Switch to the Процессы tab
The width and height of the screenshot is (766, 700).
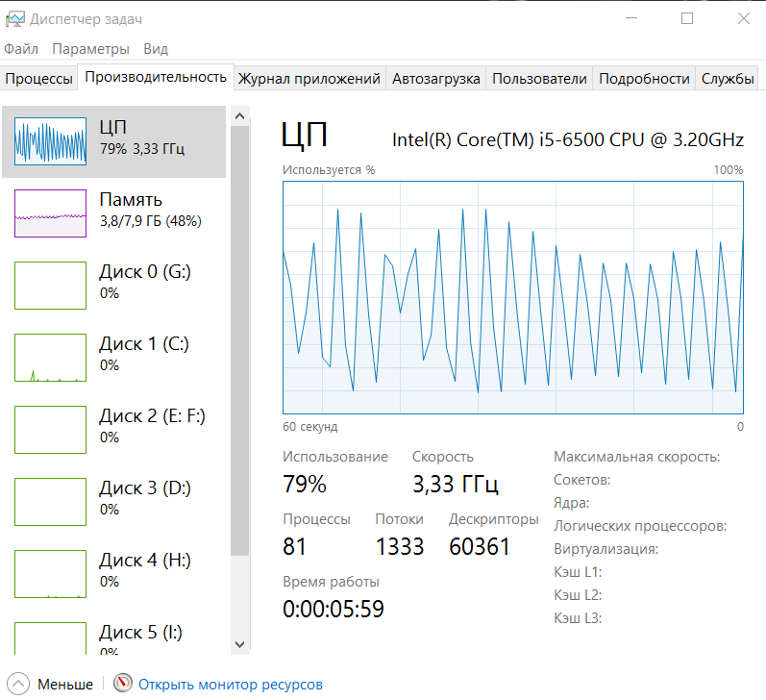click(38, 79)
